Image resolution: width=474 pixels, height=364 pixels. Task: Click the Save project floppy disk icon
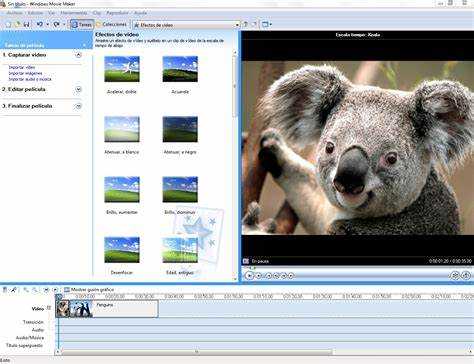click(26, 24)
